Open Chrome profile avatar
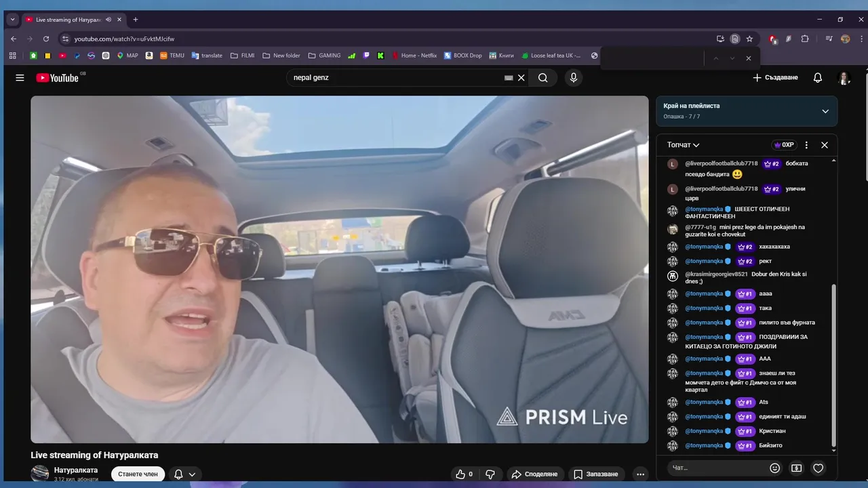The height and width of the screenshot is (488, 868). [845, 39]
